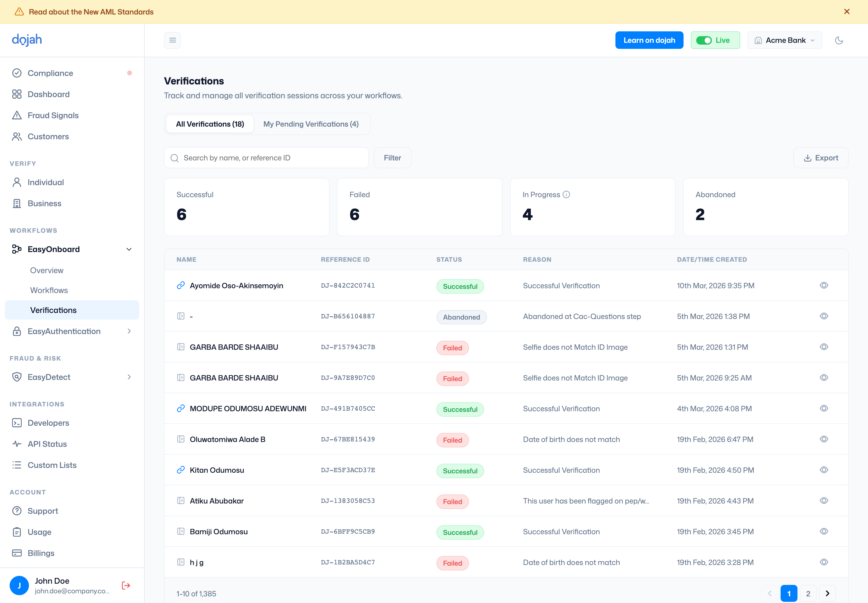View MODUPE ODUMOSU ADEWUNMI row with eye icon
Viewport: 868px width, 603px height.
[824, 409]
